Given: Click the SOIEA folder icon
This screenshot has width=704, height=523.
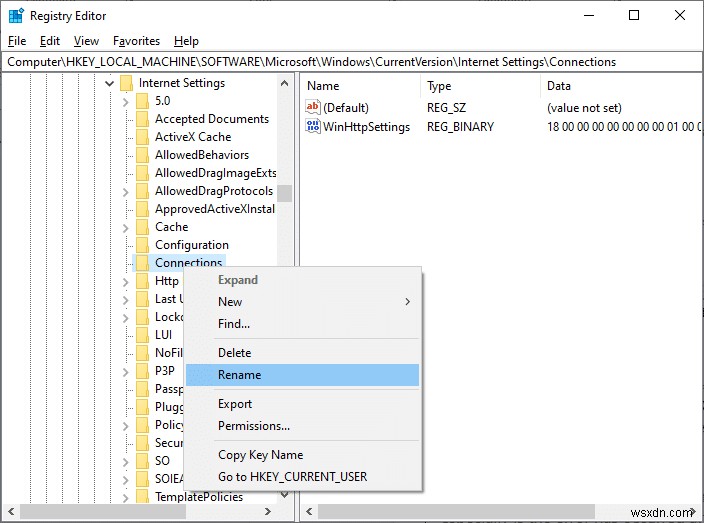Looking at the screenshot, I should click(x=142, y=479).
